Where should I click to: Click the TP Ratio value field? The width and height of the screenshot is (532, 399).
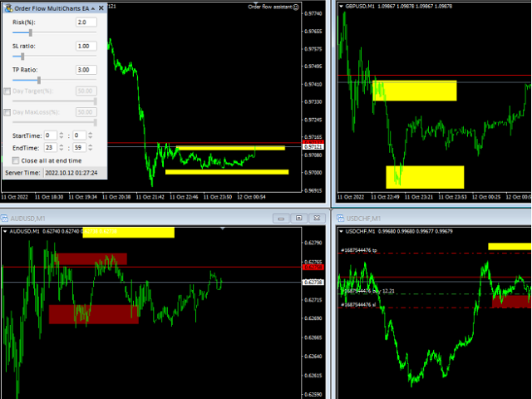[86, 70]
